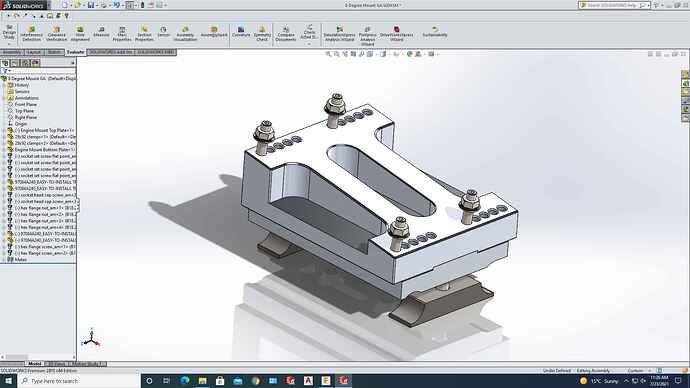
Task: Launch the Hole Alignment check
Action: [80, 33]
